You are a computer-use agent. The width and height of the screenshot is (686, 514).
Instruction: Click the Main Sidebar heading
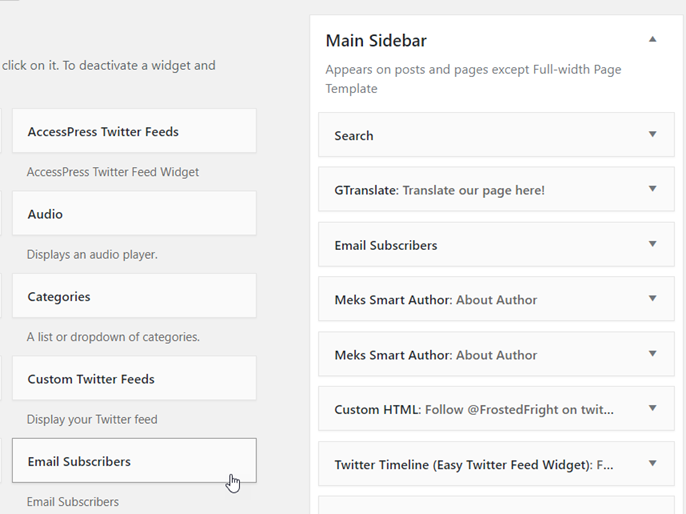pyautogui.click(x=376, y=41)
